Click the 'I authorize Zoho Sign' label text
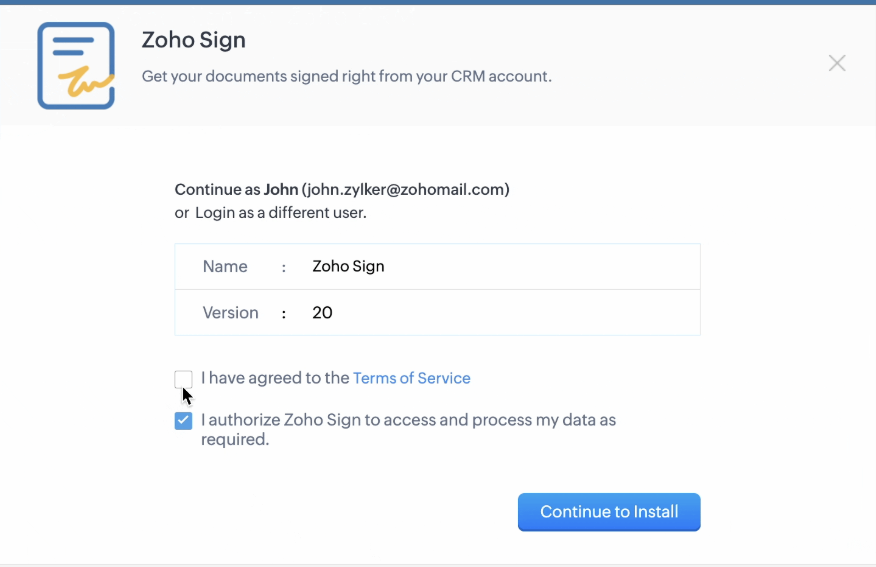The width and height of the screenshot is (876, 567). [x=408, y=420]
